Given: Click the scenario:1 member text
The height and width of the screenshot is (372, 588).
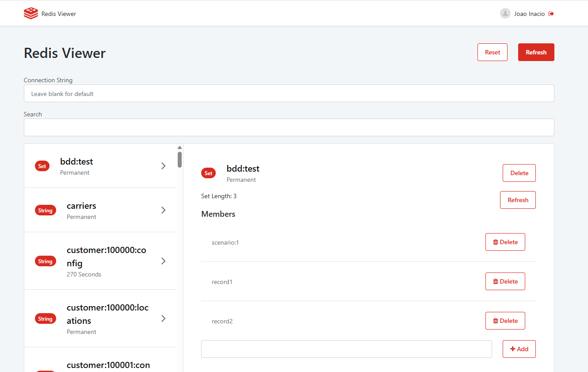Looking at the screenshot, I should pyautogui.click(x=225, y=242).
